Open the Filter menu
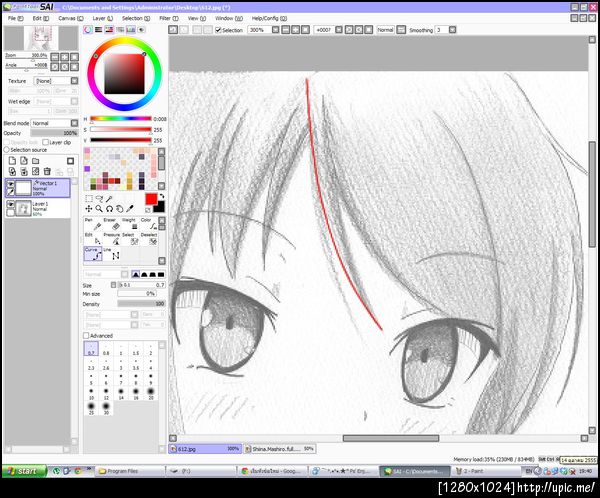Screen dimensions: 600x498 169,18
